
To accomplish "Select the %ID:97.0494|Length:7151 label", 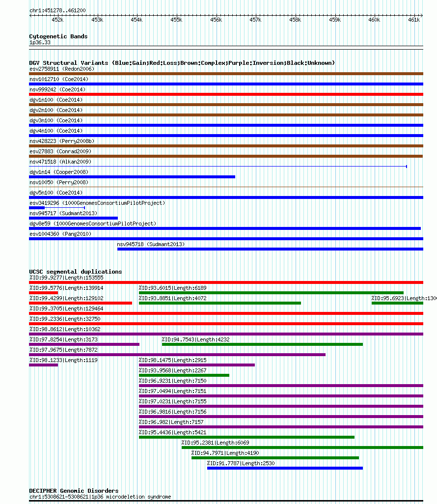I will click(172, 391).
